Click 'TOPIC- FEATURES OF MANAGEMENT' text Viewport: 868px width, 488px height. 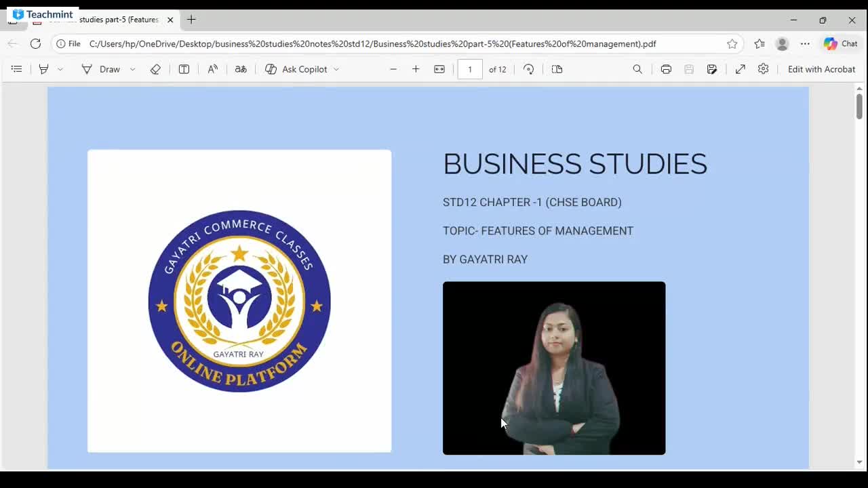click(538, 230)
